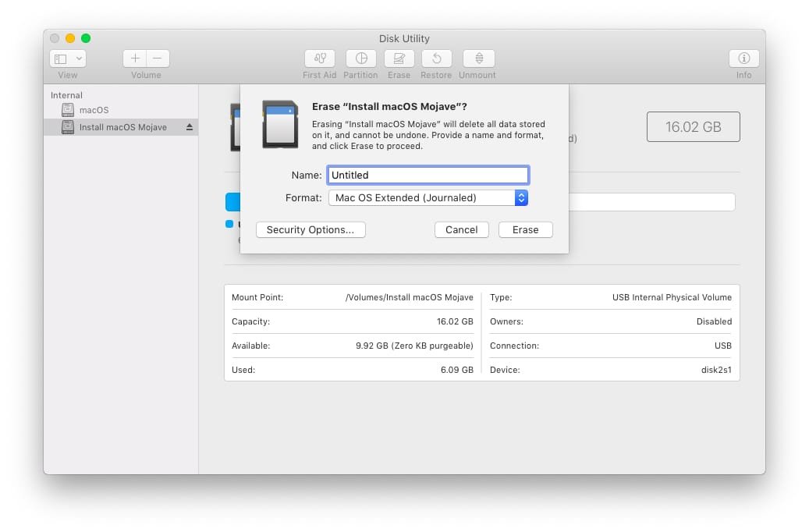
Task: Show Info for the selected volume
Action: tap(744, 59)
